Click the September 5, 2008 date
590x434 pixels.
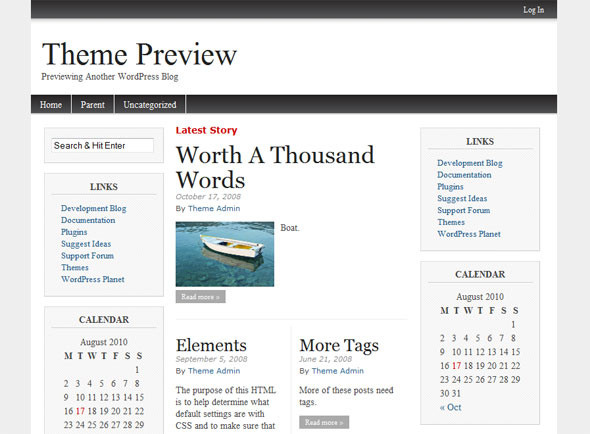pos(211,359)
